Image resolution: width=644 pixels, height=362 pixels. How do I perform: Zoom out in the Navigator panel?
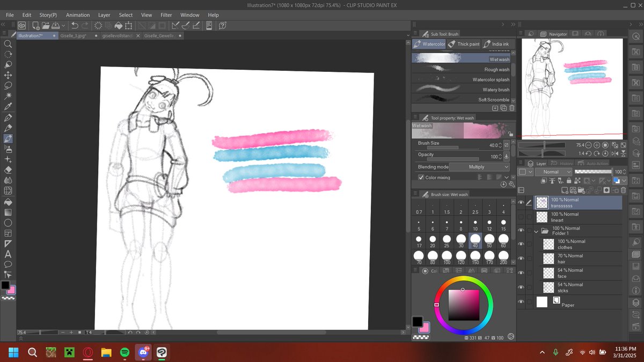coord(588,145)
